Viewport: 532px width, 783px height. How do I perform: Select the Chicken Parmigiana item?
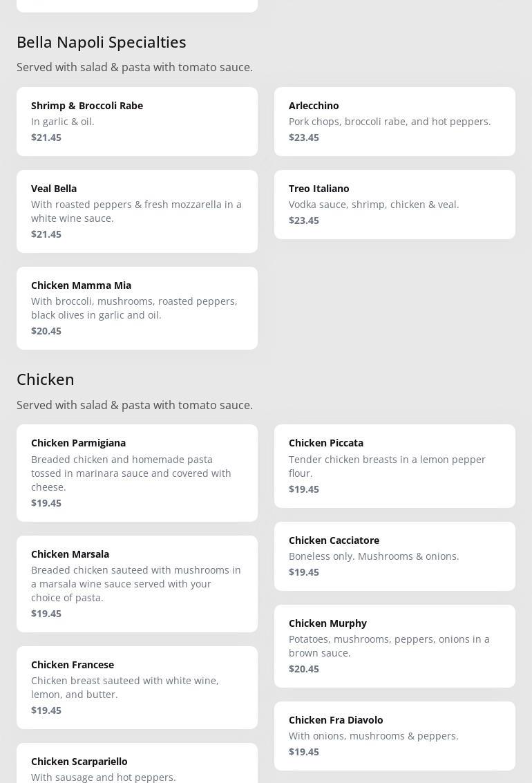point(137,473)
